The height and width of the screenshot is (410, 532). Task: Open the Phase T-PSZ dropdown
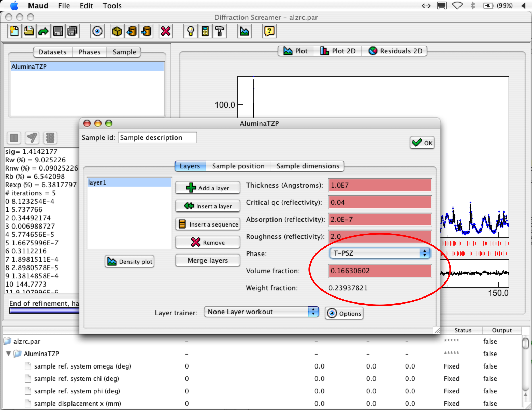coord(380,253)
